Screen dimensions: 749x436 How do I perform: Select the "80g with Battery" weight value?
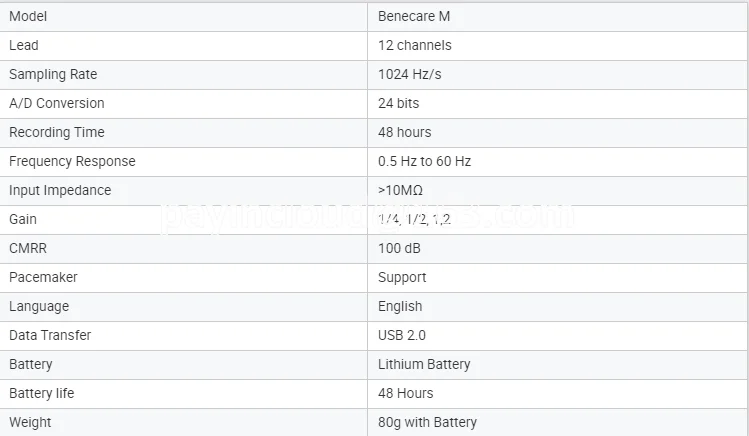click(427, 422)
